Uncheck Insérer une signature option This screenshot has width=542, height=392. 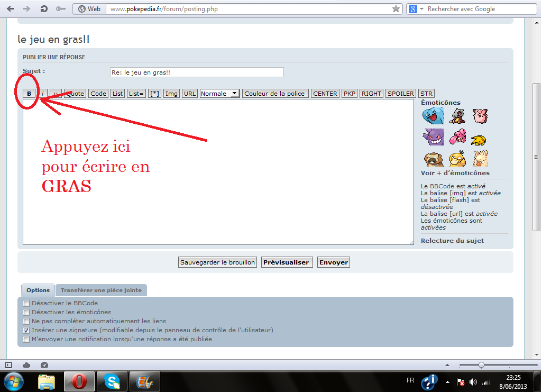pos(26,330)
